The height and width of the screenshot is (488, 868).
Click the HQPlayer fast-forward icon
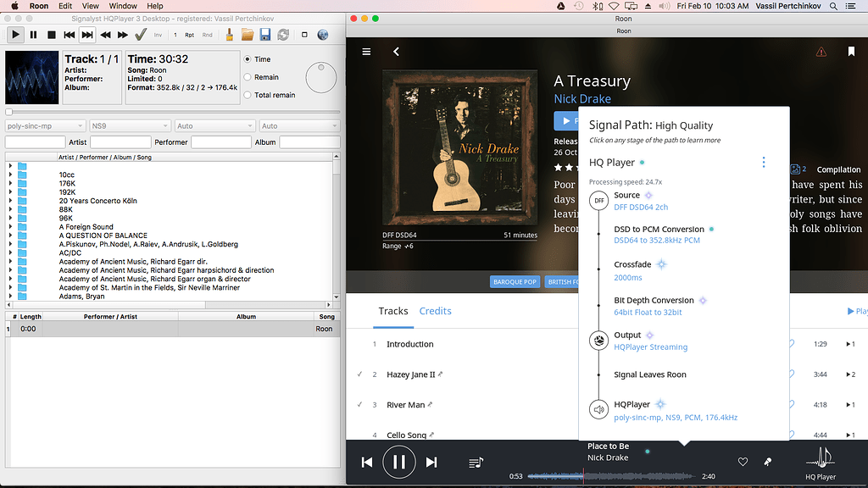pos(123,35)
